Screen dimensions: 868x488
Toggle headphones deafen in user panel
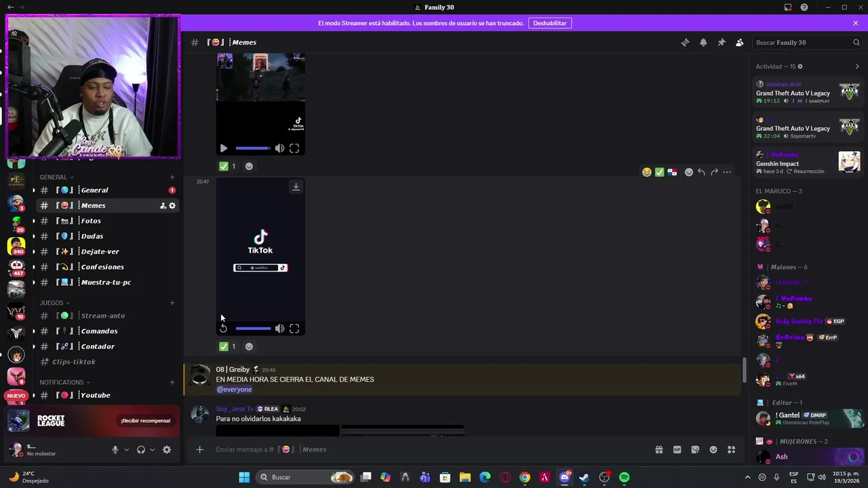click(141, 449)
